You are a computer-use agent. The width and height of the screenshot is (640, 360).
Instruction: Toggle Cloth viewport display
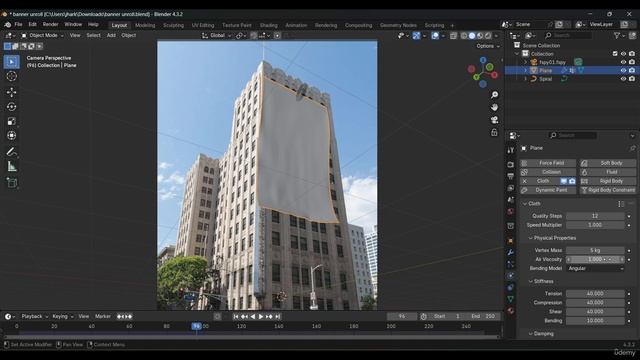[564, 181]
